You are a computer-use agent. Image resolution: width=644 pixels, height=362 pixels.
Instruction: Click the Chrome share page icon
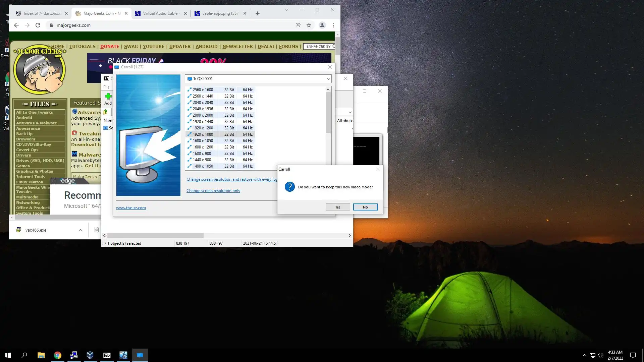pyautogui.click(x=298, y=25)
